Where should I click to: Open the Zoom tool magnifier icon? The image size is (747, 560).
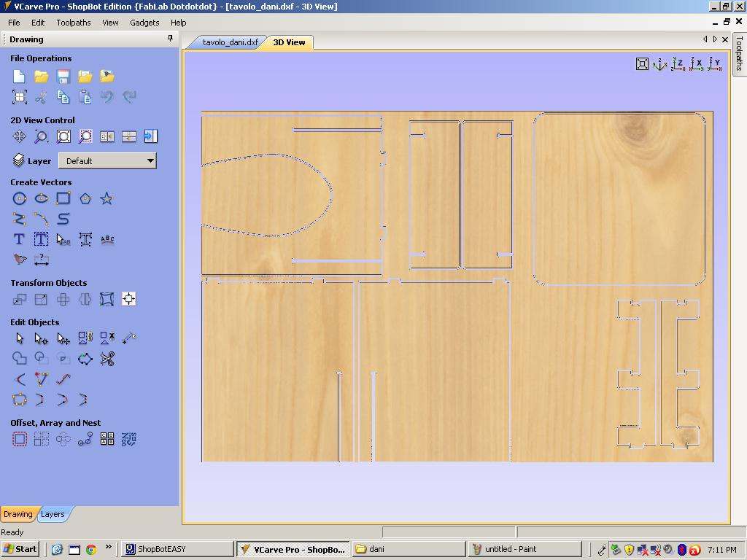pos(41,136)
